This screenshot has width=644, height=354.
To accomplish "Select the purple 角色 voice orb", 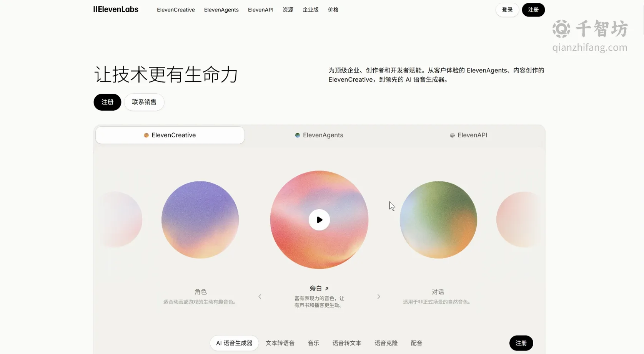I will click(x=200, y=220).
